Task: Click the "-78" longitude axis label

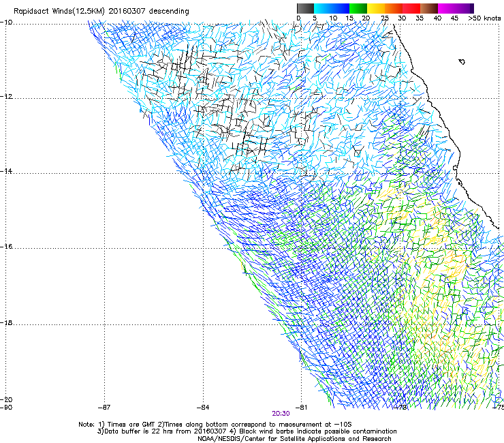Action: (x=400, y=408)
